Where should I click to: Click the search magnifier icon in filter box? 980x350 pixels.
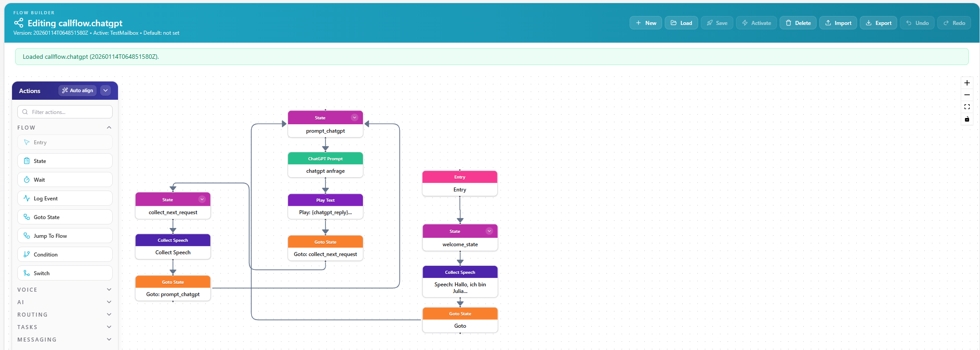click(25, 112)
